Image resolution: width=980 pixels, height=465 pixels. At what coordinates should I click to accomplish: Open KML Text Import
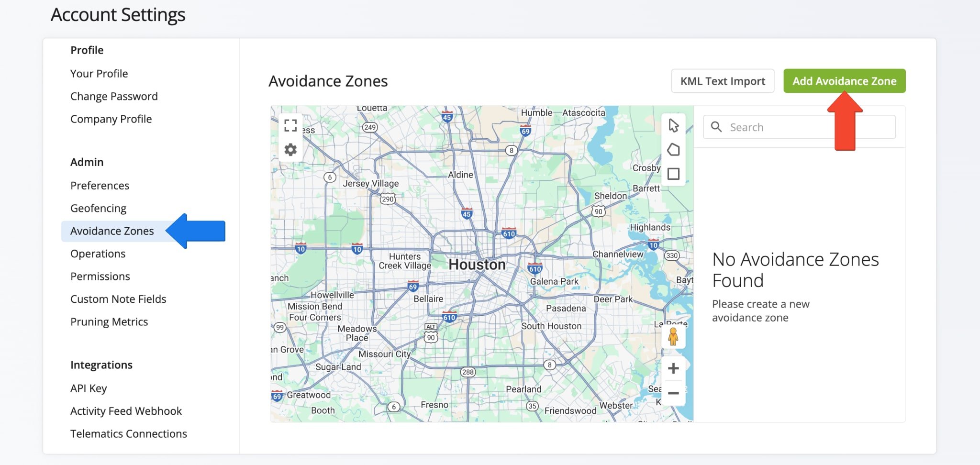coord(723,81)
